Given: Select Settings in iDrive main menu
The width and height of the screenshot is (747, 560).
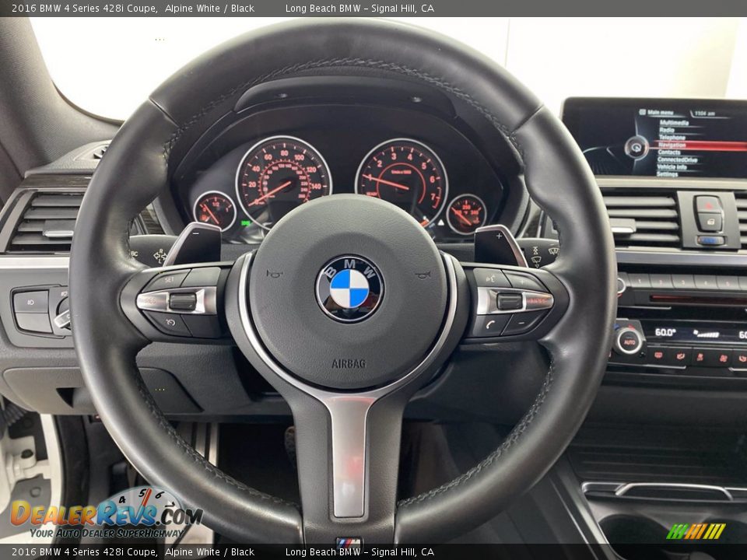Looking at the screenshot, I should (x=667, y=173).
